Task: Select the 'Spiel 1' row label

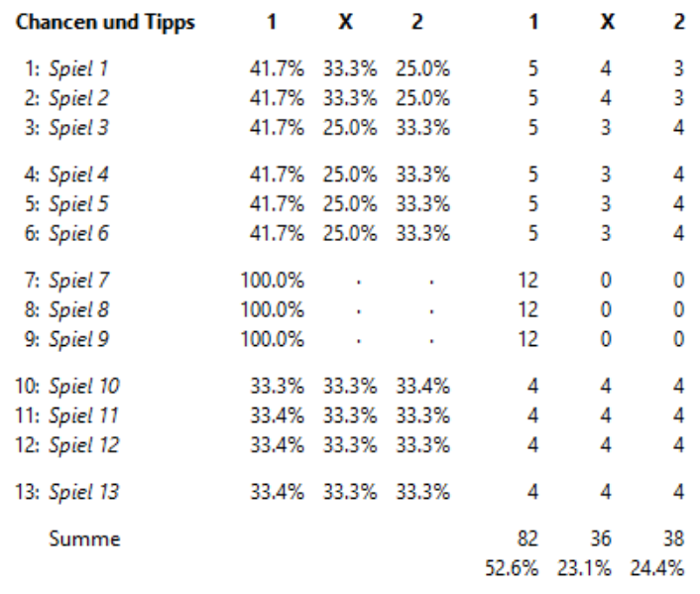Action: point(78,68)
